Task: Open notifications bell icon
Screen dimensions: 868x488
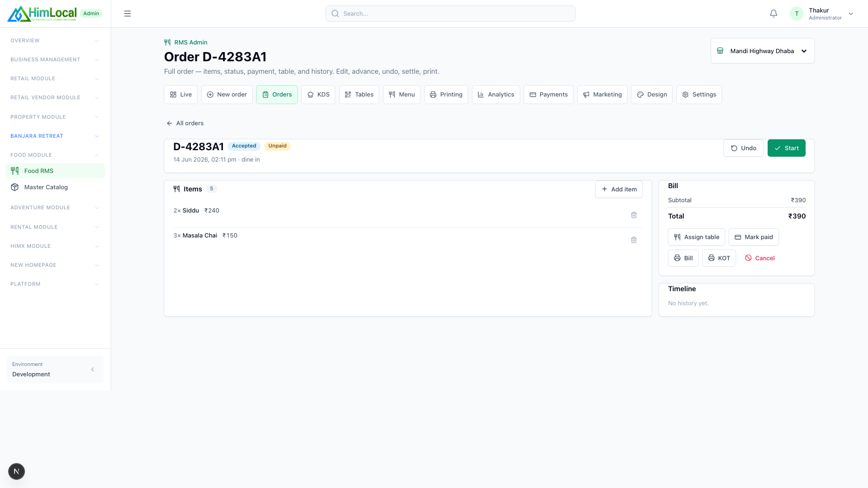Action: pos(774,14)
